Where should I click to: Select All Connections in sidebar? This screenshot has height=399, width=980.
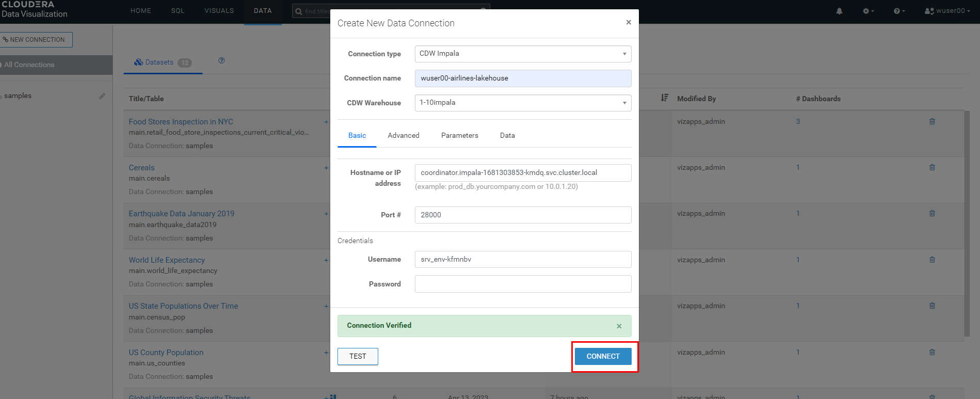(56, 65)
